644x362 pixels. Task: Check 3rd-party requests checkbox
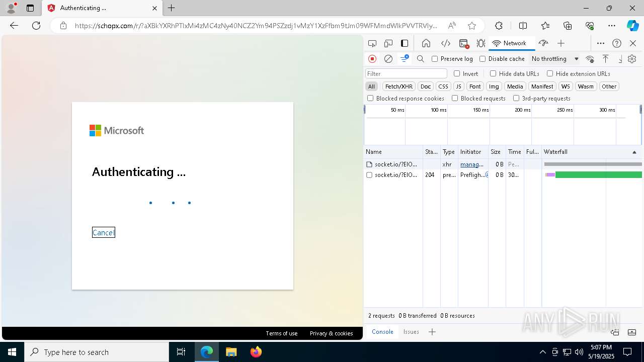click(x=516, y=98)
